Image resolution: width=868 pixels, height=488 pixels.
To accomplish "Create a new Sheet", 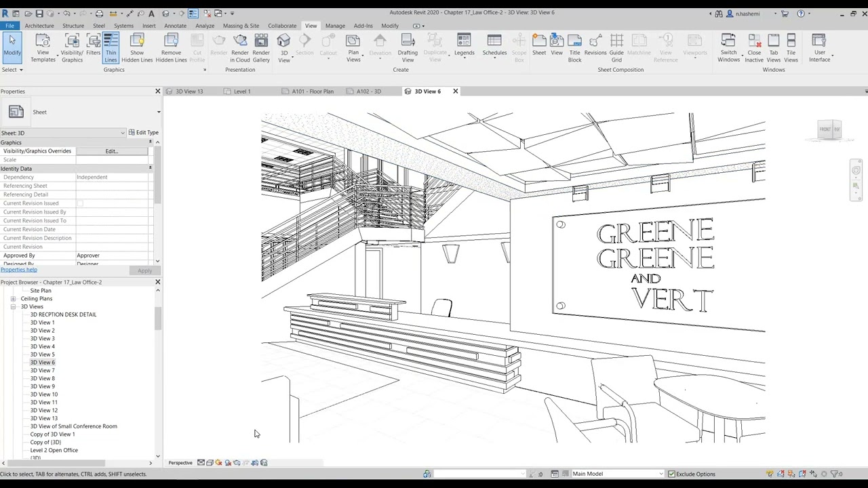I will tap(539, 46).
